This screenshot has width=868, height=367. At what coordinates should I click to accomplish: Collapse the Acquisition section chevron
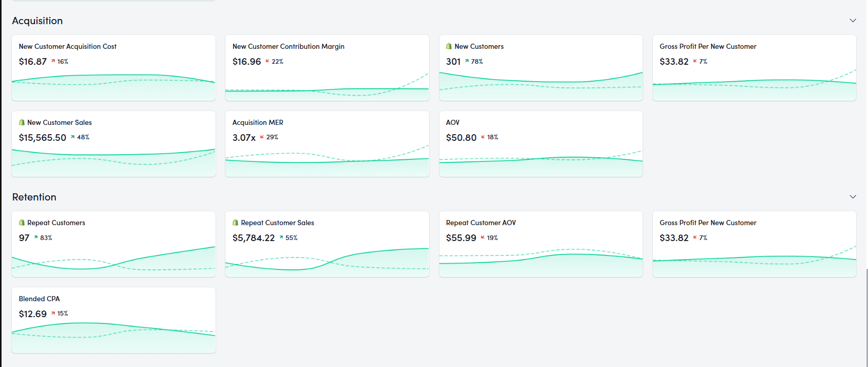point(853,21)
